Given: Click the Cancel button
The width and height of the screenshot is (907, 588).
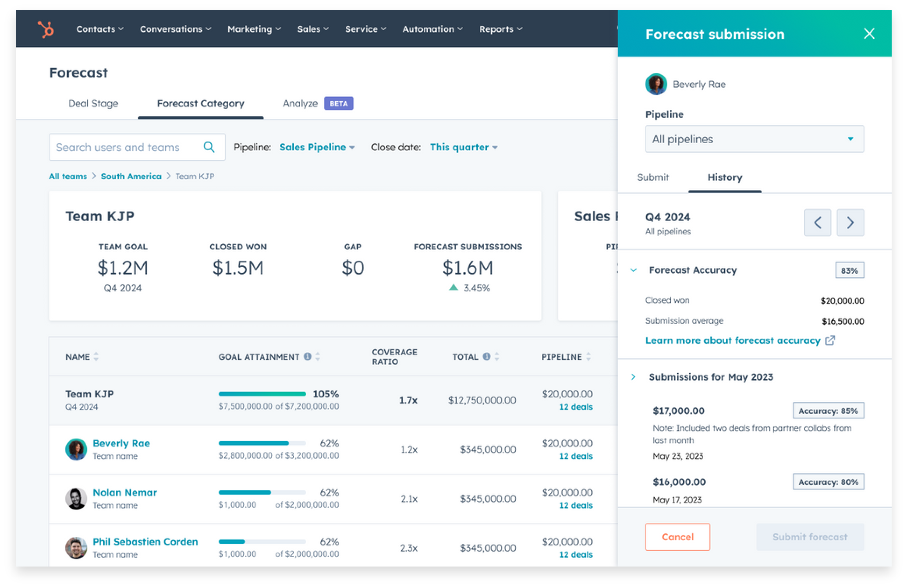Looking at the screenshot, I should (677, 537).
